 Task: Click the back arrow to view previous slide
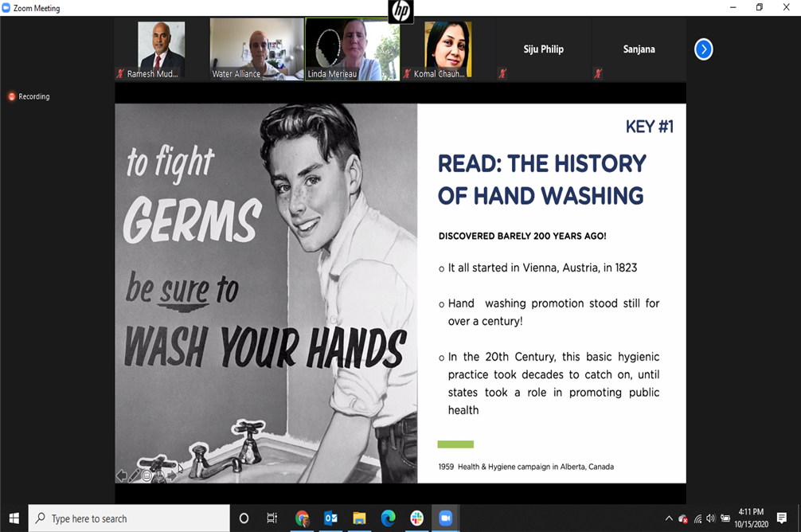click(x=121, y=475)
